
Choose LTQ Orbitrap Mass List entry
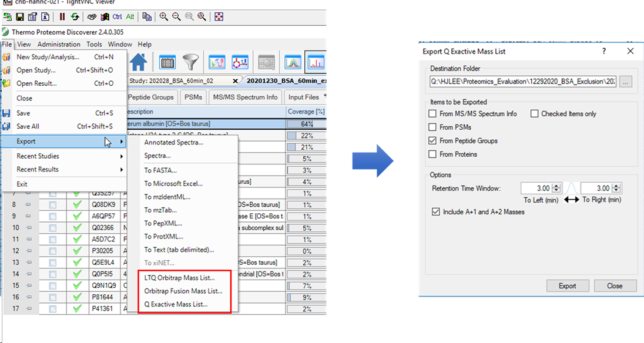[179, 278]
